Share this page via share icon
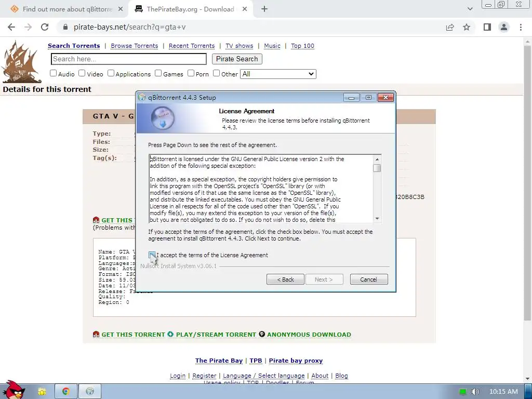 point(450,27)
